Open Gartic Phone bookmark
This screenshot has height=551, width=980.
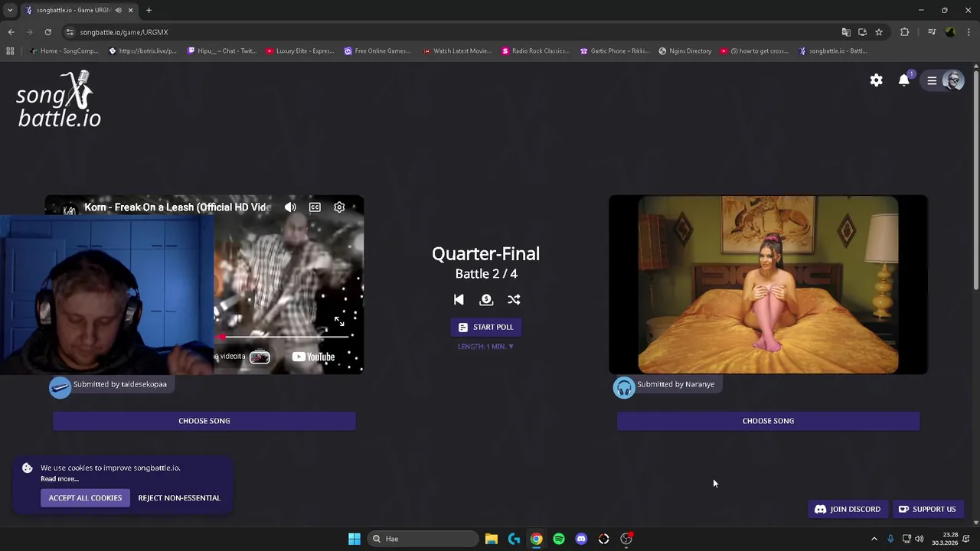615,51
